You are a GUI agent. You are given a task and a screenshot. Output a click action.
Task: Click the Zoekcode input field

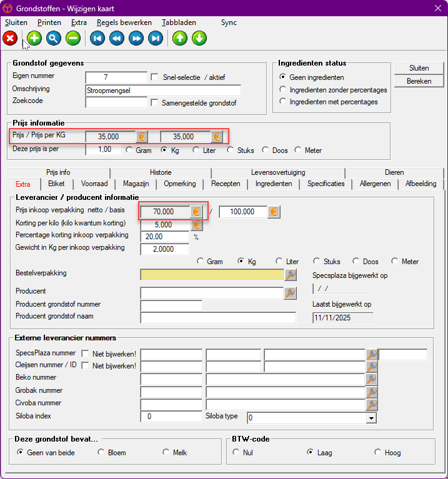pyautogui.click(x=116, y=102)
